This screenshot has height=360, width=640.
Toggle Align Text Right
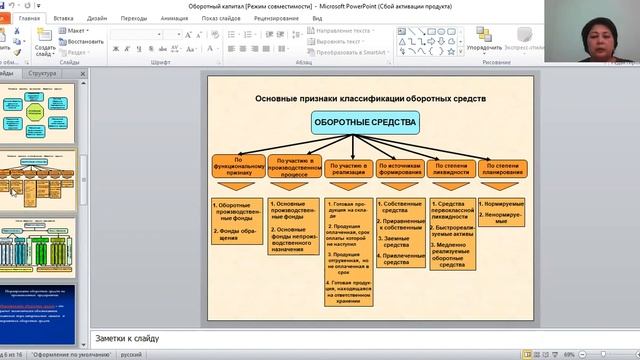[x=255, y=49]
